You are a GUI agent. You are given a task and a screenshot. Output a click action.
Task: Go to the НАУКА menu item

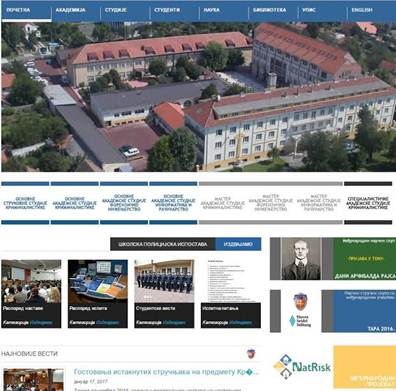(x=212, y=10)
